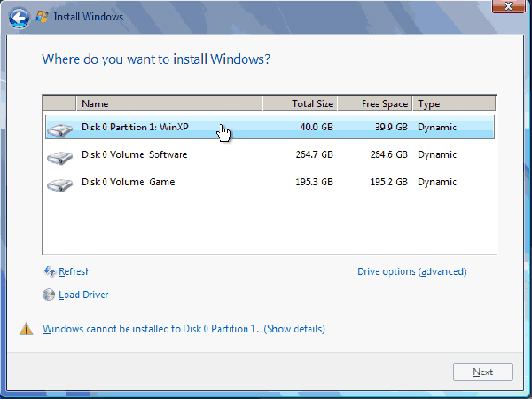Click the back arrow button
Viewport: 532px width, 399px height.
tap(20, 17)
